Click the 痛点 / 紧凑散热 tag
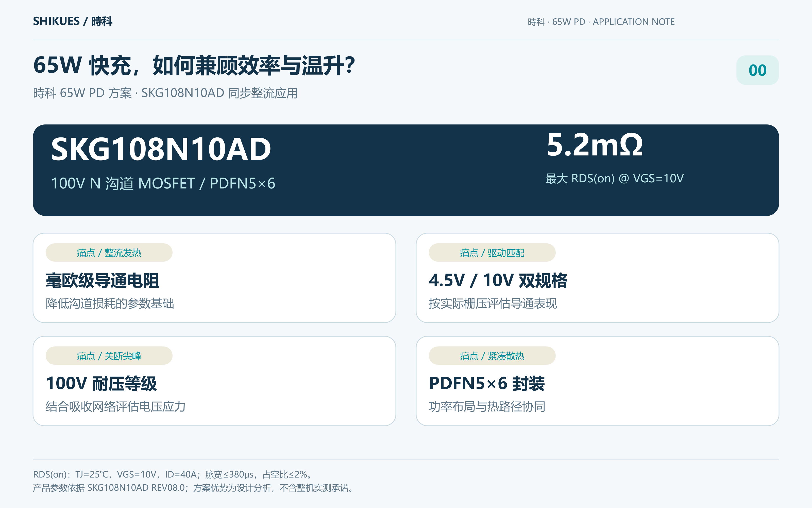Image resolution: width=812 pixels, height=508 pixels. 492,356
